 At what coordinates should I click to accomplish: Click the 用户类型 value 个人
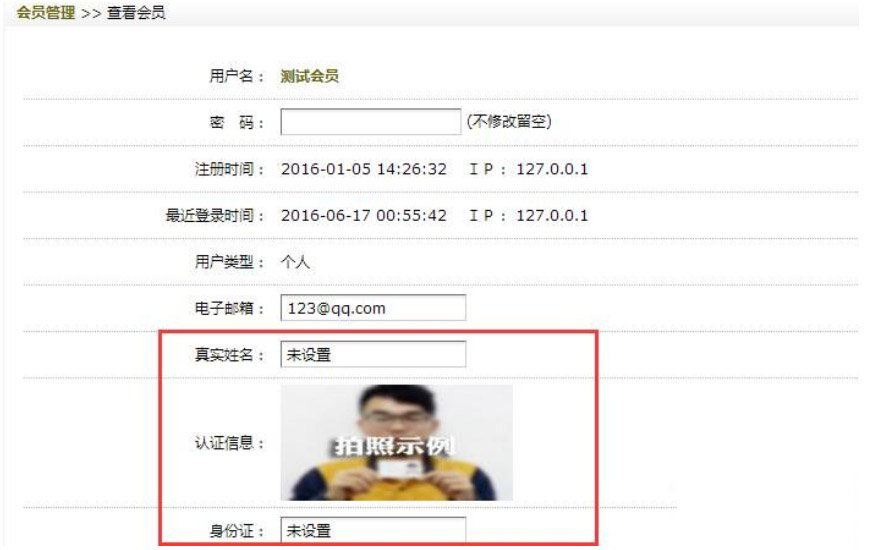(295, 262)
